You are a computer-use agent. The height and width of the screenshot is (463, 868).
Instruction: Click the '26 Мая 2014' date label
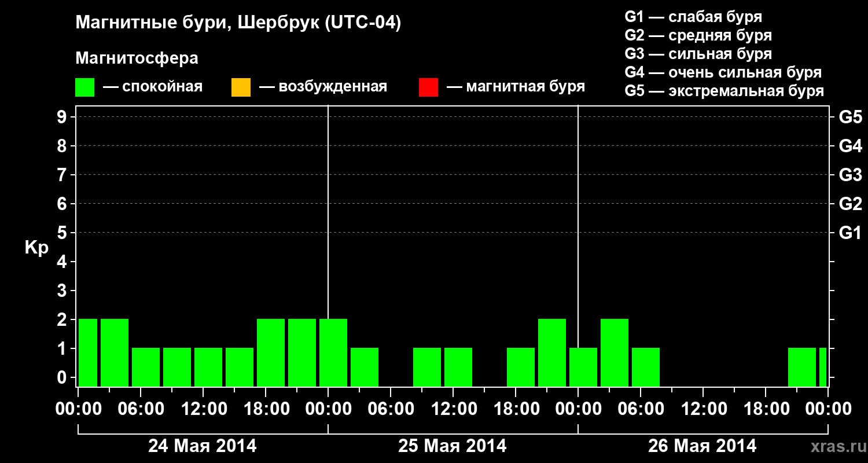point(702,446)
